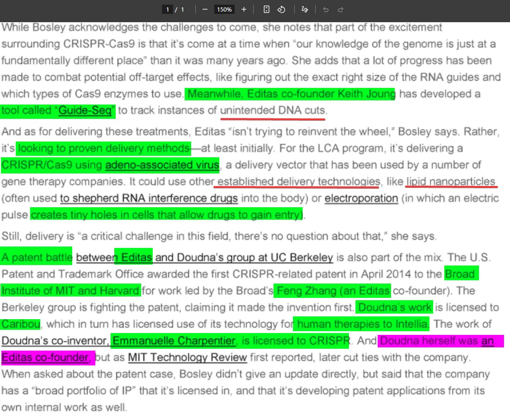Viewport: 510px width, 420px height.
Task: Click highlighted 'looking to proven delivery methods'
Action: 104,148
